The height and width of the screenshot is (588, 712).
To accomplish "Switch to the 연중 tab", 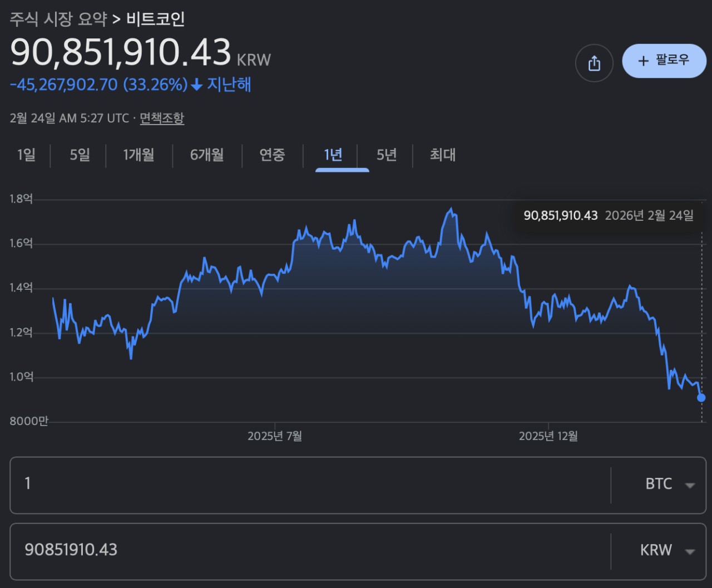I will point(272,155).
